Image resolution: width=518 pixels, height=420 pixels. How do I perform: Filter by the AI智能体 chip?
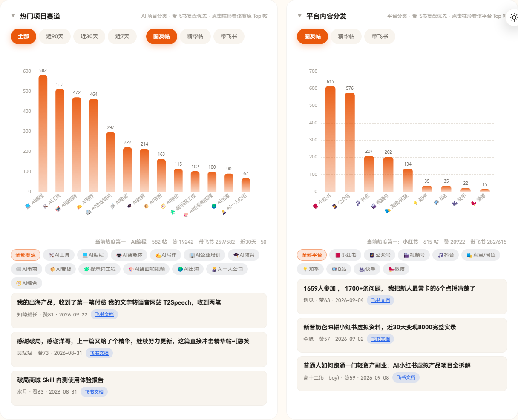pos(129,255)
